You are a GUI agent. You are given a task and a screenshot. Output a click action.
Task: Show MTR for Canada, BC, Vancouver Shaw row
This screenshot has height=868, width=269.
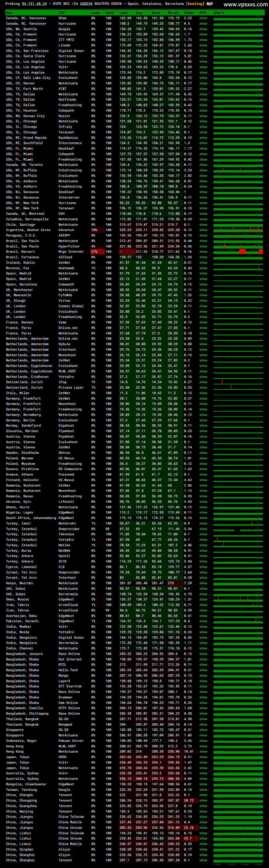pos(203,18)
